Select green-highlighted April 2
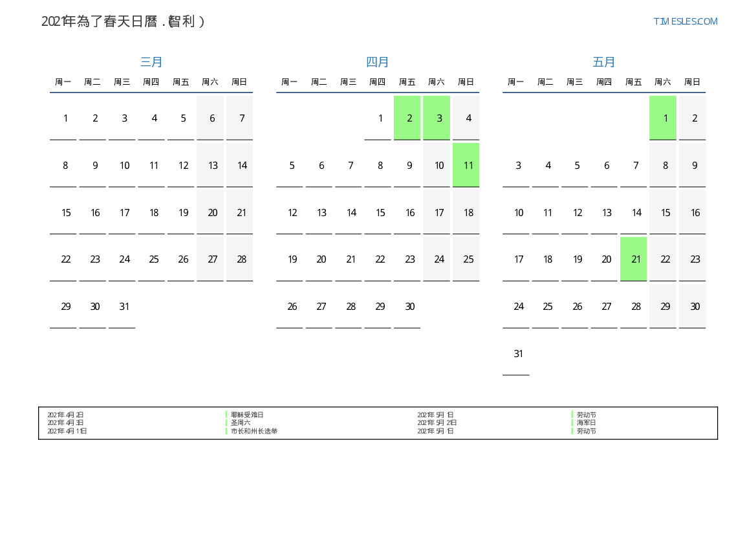The width and height of the screenshot is (756, 535). pyautogui.click(x=407, y=118)
